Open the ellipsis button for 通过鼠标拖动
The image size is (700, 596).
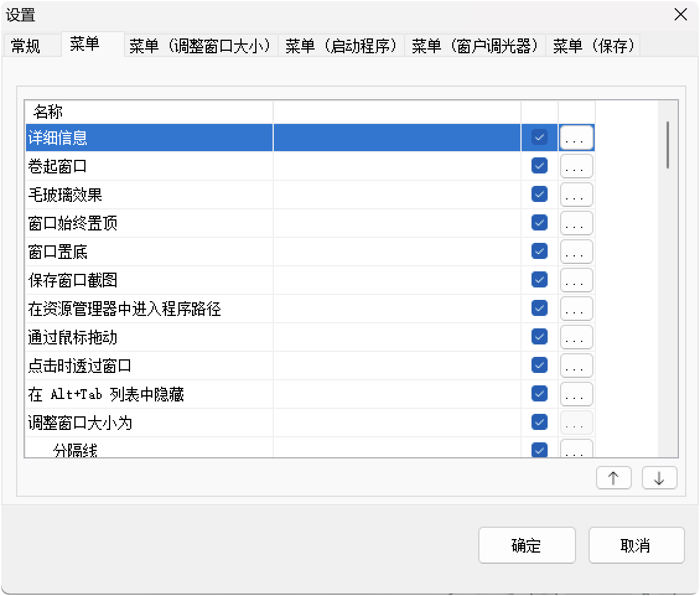tap(576, 337)
